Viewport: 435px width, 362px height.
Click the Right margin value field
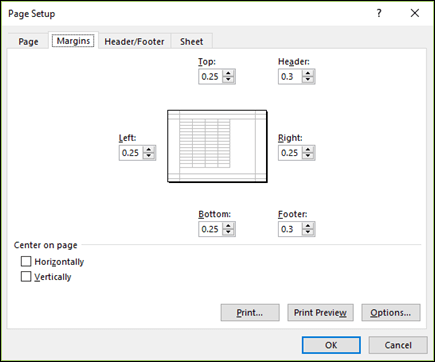pos(290,153)
